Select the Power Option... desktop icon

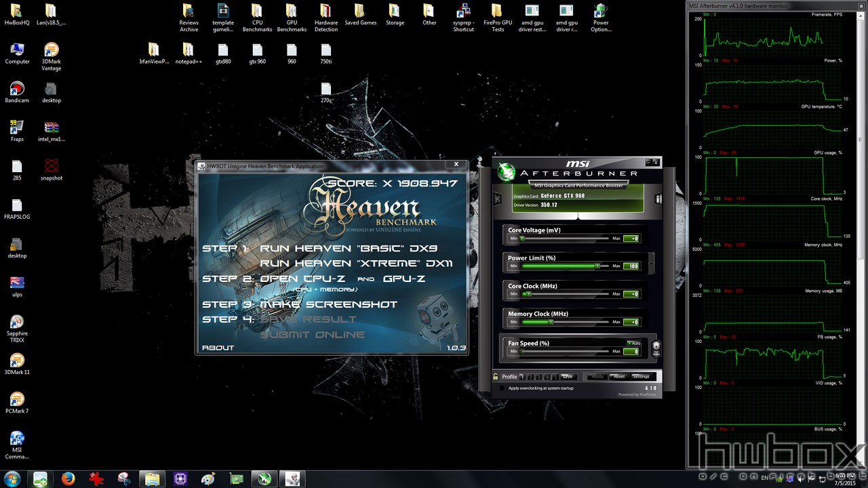[x=600, y=18]
